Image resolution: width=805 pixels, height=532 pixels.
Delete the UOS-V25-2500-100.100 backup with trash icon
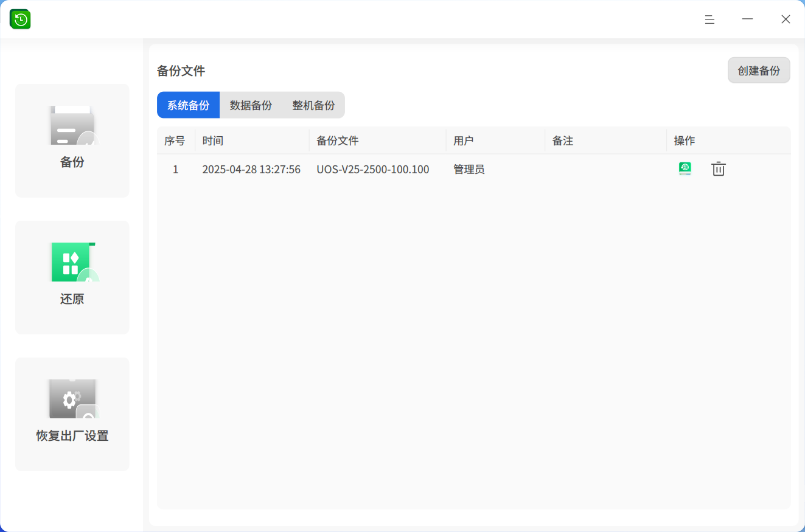click(x=719, y=169)
